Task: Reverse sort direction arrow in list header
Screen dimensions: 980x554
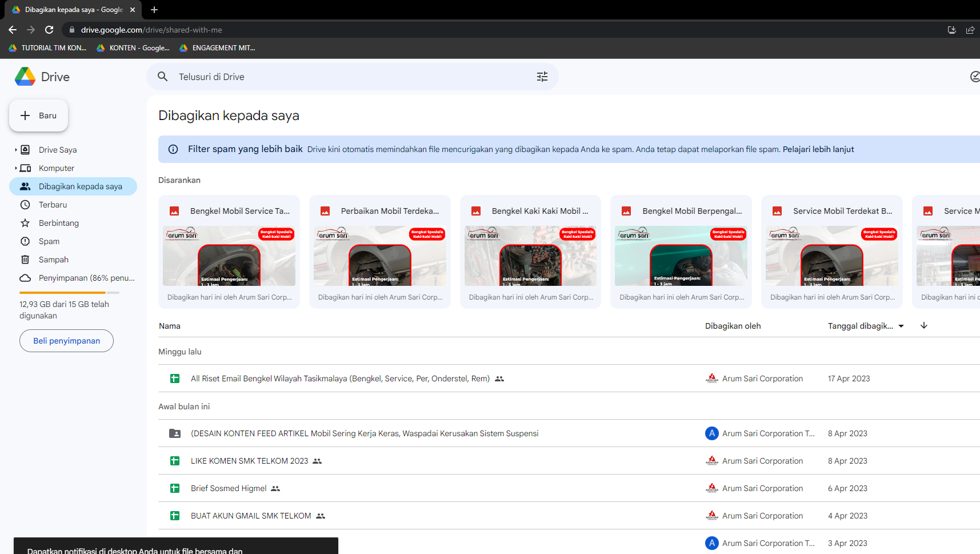Action: pyautogui.click(x=924, y=325)
